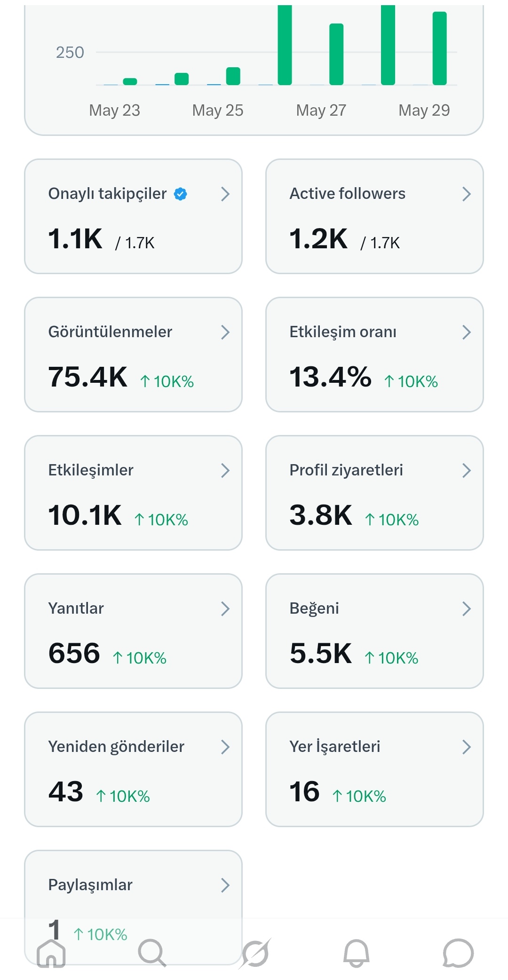Screen dimensions: 508x980
Task: Open the Yanıtlar 656 card
Action: click(x=133, y=631)
